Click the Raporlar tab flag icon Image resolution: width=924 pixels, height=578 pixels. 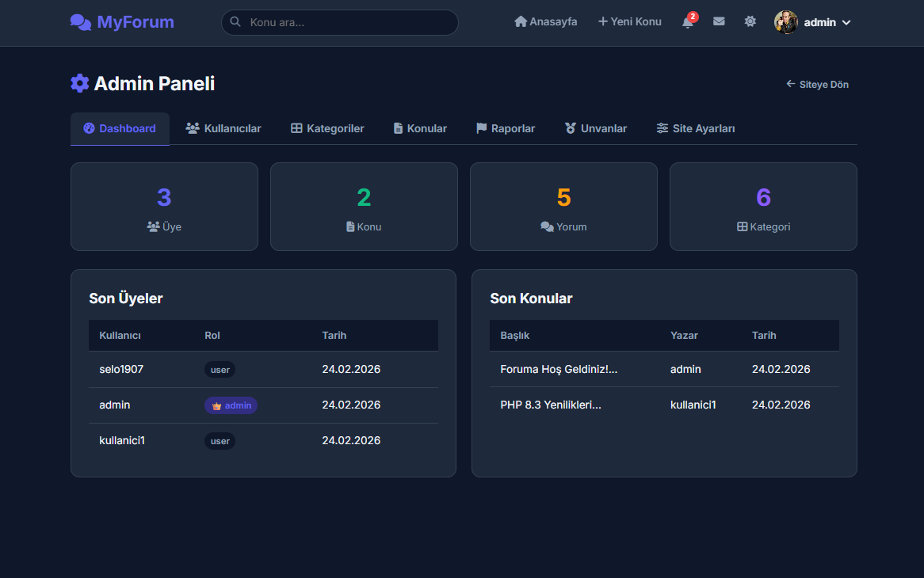pos(482,128)
